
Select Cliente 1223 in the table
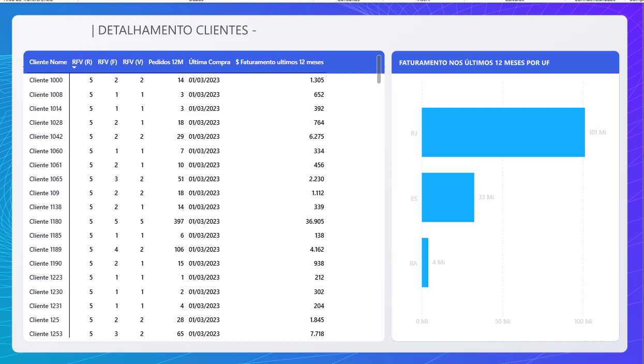click(46, 278)
